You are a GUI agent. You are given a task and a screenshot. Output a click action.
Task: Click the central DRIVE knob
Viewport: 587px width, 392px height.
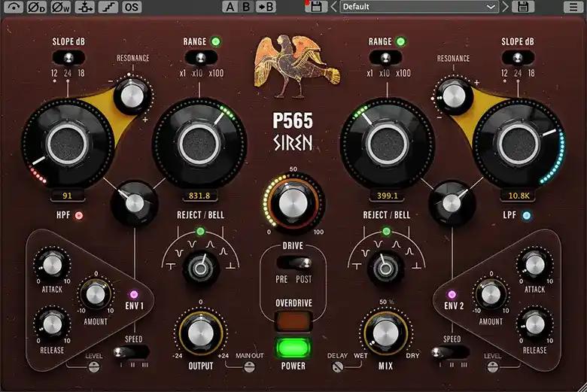[293, 204]
